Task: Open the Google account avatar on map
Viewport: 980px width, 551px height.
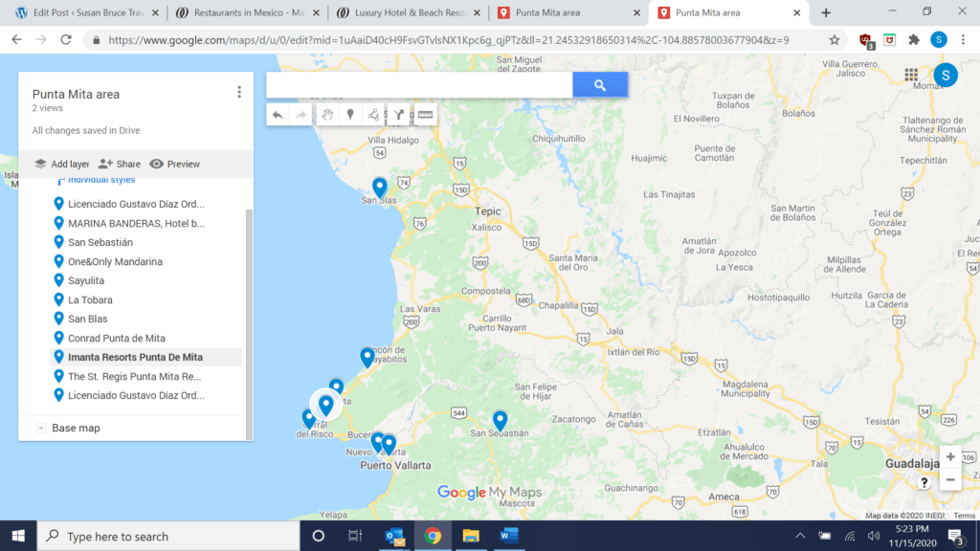Action: click(x=945, y=75)
